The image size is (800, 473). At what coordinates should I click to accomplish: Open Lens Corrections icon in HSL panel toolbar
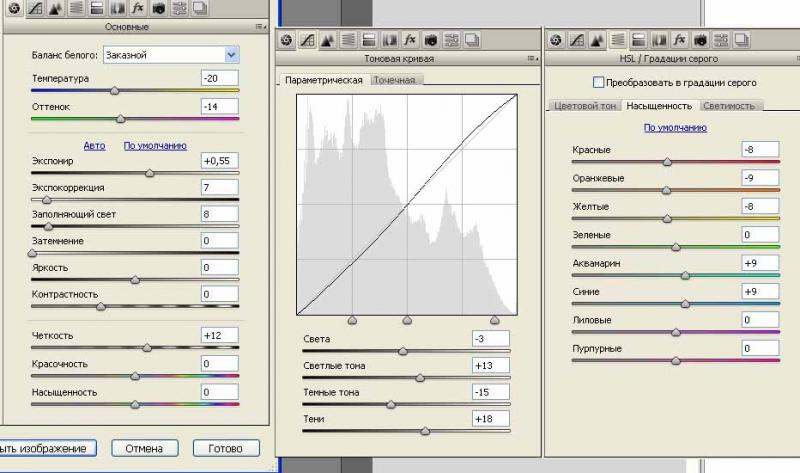click(659, 40)
